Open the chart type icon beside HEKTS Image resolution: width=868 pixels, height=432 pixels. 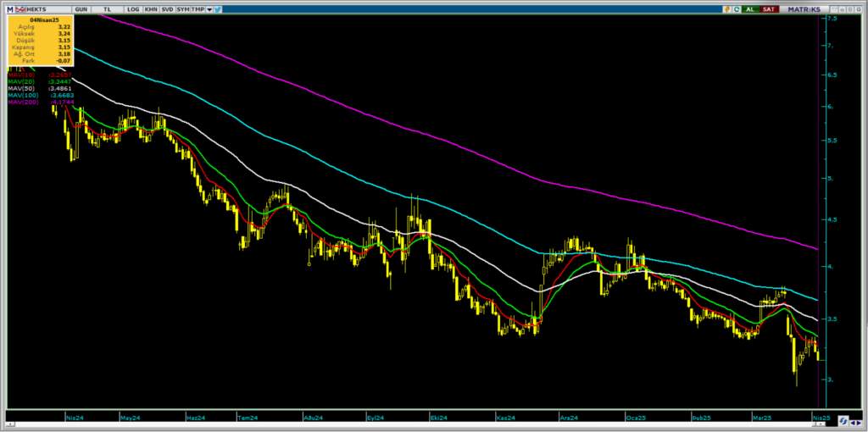click(x=20, y=9)
